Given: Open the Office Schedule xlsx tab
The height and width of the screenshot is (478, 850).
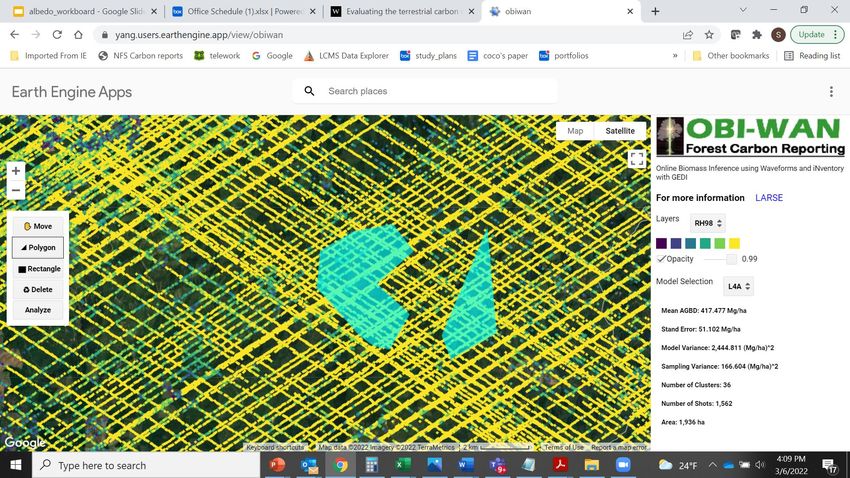Looking at the screenshot, I should (244, 11).
